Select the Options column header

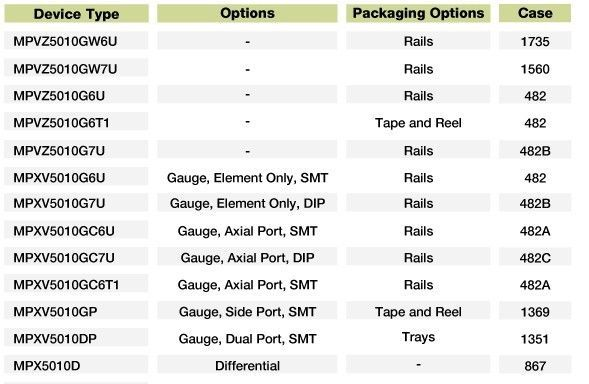click(247, 14)
